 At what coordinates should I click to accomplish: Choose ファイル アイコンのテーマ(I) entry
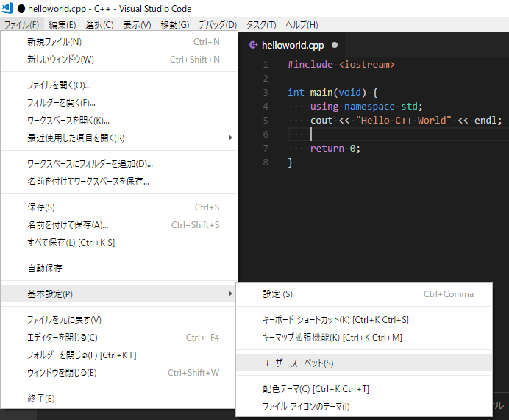364,406
